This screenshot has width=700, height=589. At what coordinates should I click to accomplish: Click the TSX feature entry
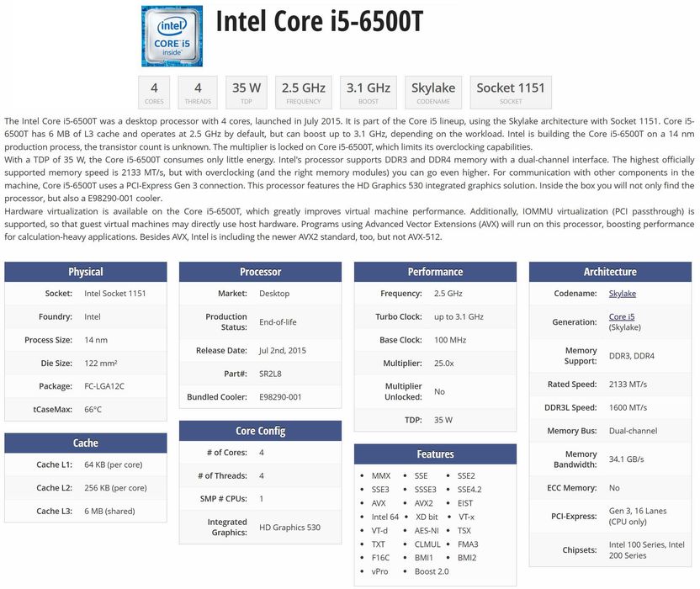pos(464,530)
